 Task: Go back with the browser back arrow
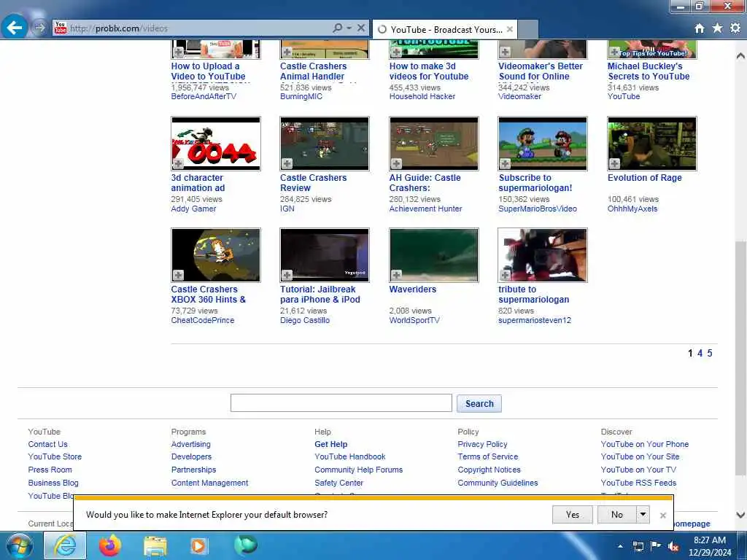[x=15, y=28]
